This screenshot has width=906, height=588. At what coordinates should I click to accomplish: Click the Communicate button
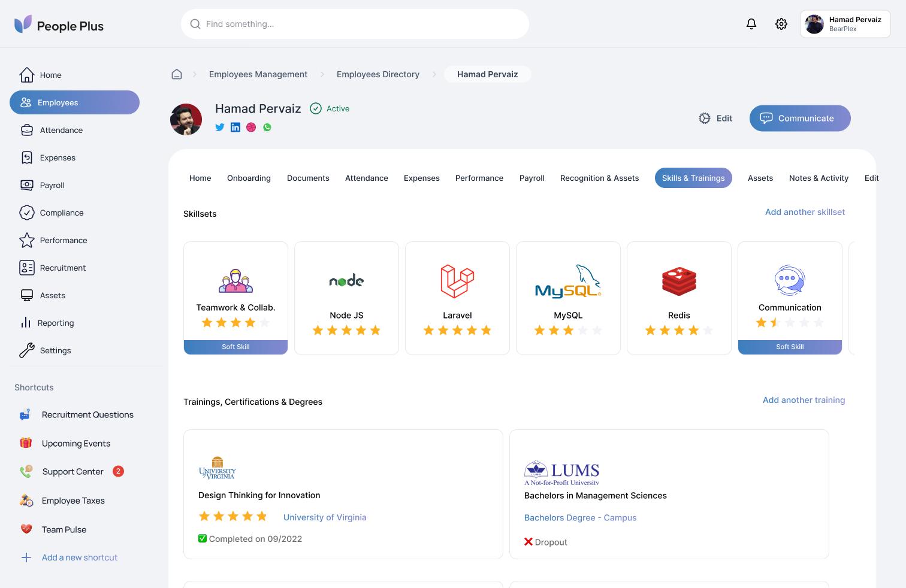point(800,118)
